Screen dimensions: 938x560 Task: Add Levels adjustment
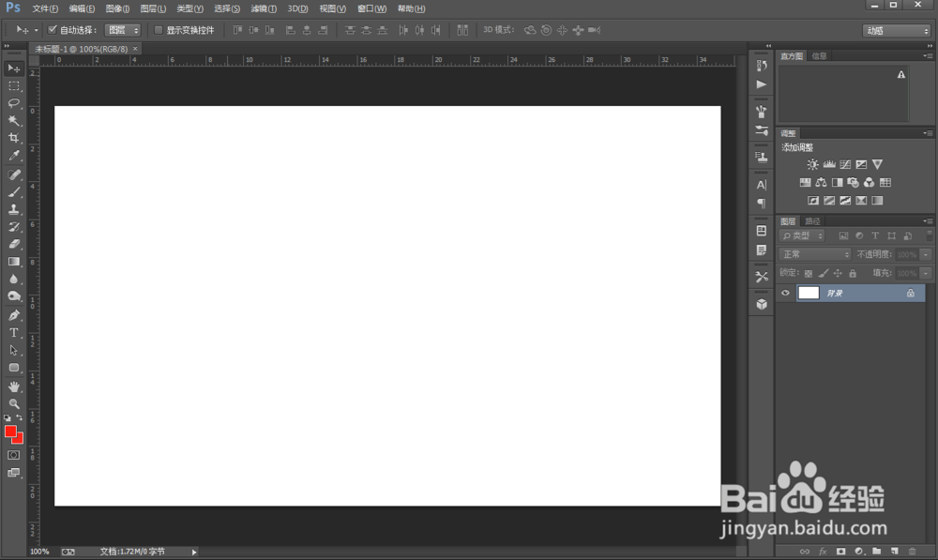coord(828,164)
